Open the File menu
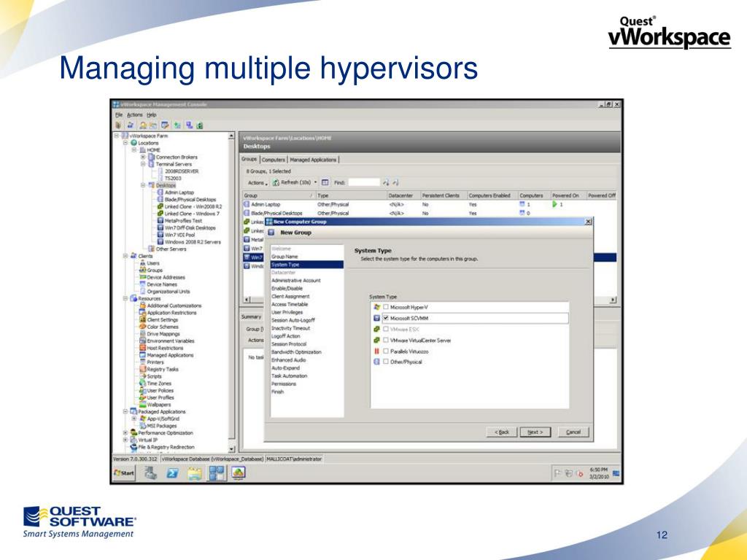This screenshot has height=560, width=747. 119,114
